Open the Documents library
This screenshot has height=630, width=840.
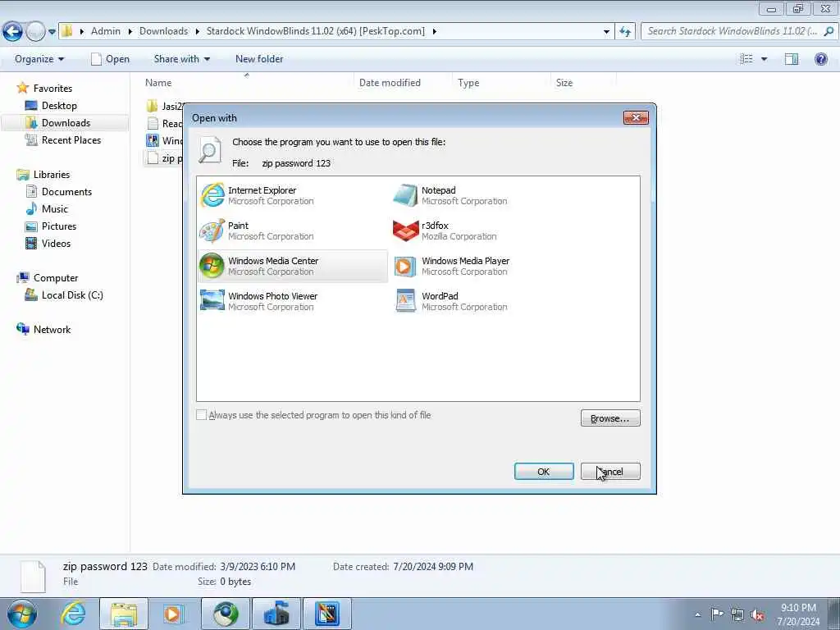click(66, 192)
